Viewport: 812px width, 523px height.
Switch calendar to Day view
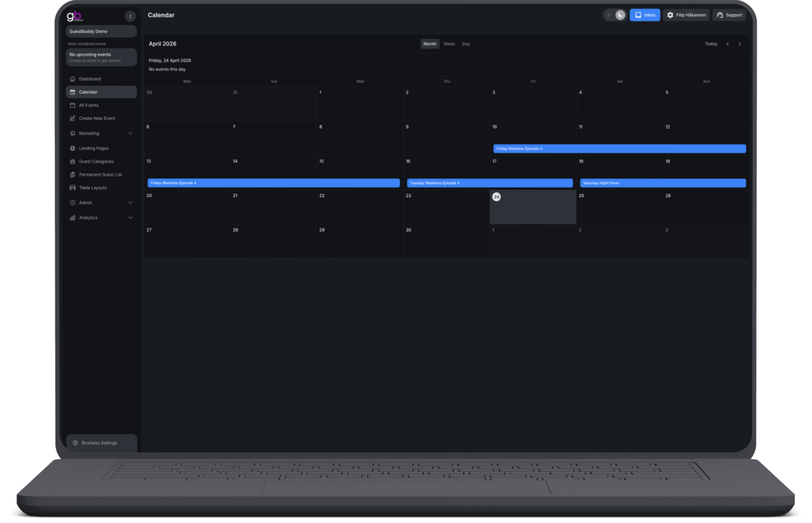click(x=466, y=44)
